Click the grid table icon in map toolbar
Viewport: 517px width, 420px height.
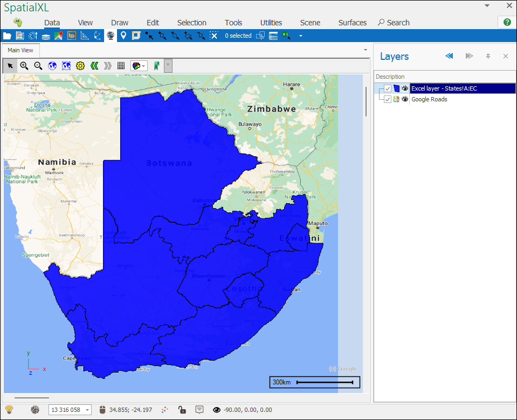(121, 66)
